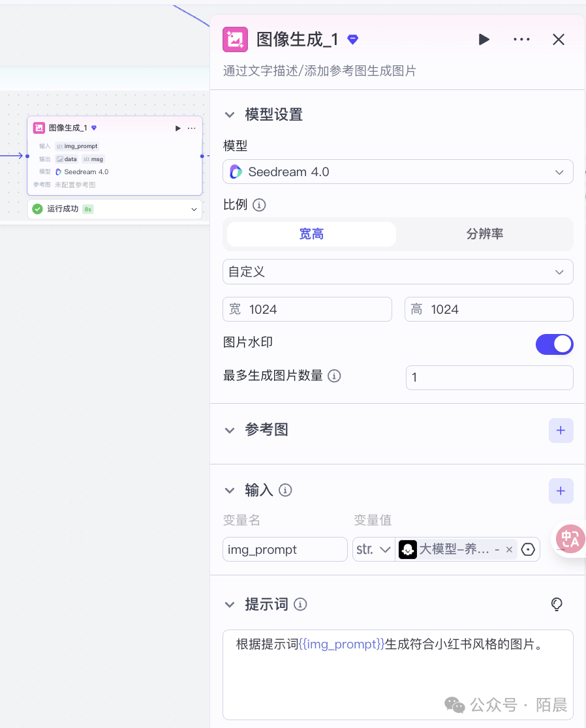Show info icon beside 最多生成图片数量
Image resolution: width=586 pixels, height=728 pixels.
334,376
